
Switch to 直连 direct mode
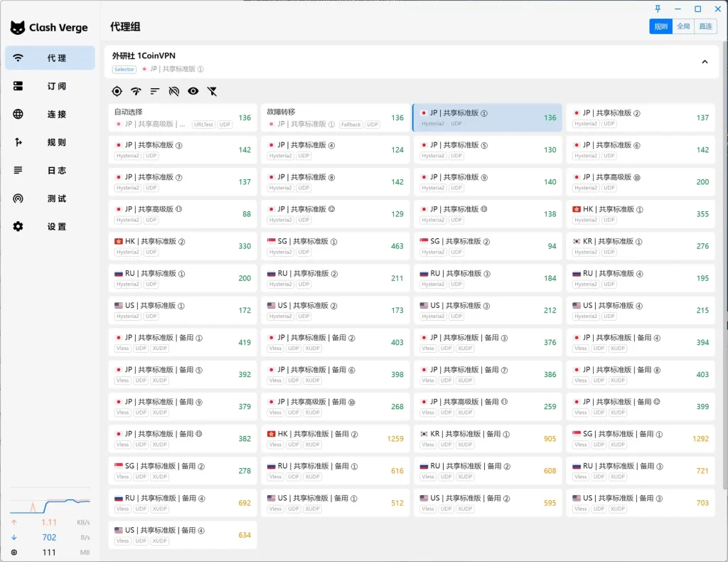click(x=705, y=26)
